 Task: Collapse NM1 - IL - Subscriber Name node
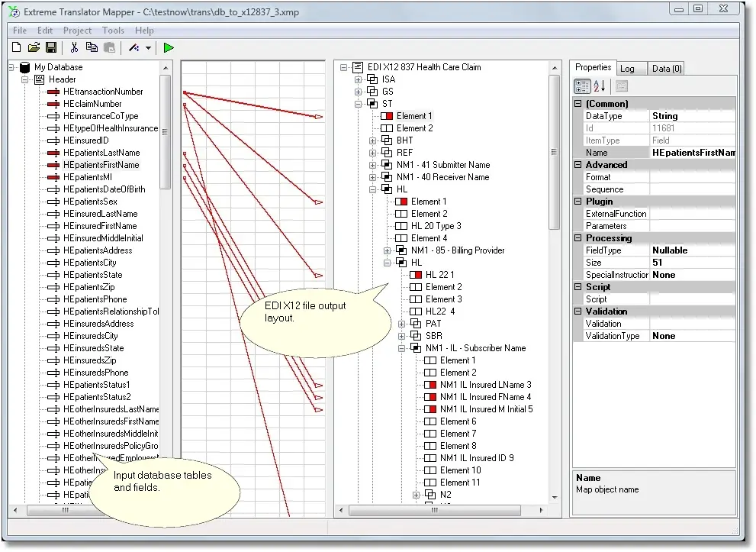point(401,348)
